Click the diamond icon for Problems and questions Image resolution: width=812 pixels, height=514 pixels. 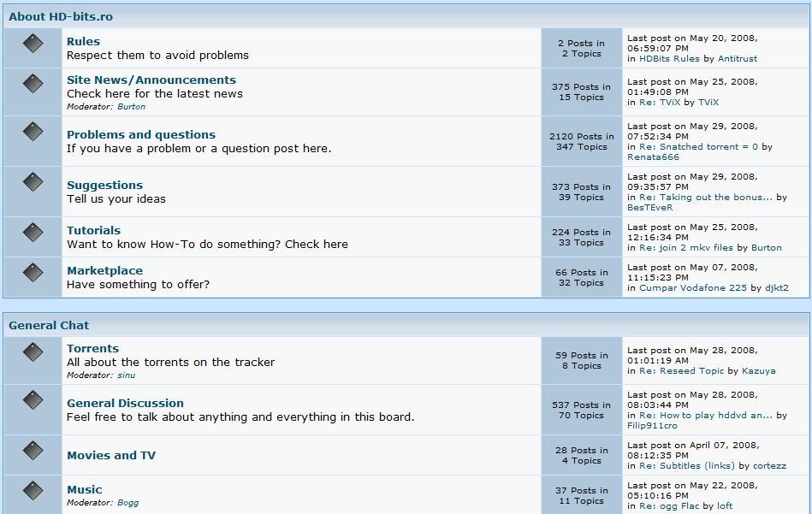[33, 133]
